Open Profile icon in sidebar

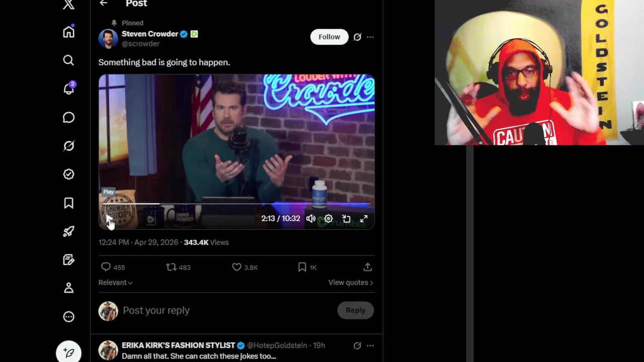[68, 288]
